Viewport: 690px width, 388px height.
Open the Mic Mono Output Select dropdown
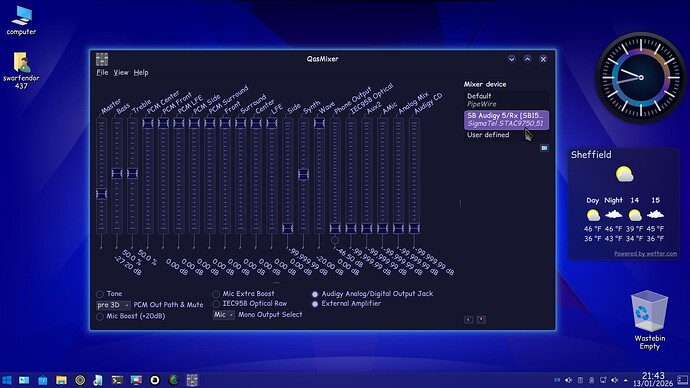coord(223,315)
